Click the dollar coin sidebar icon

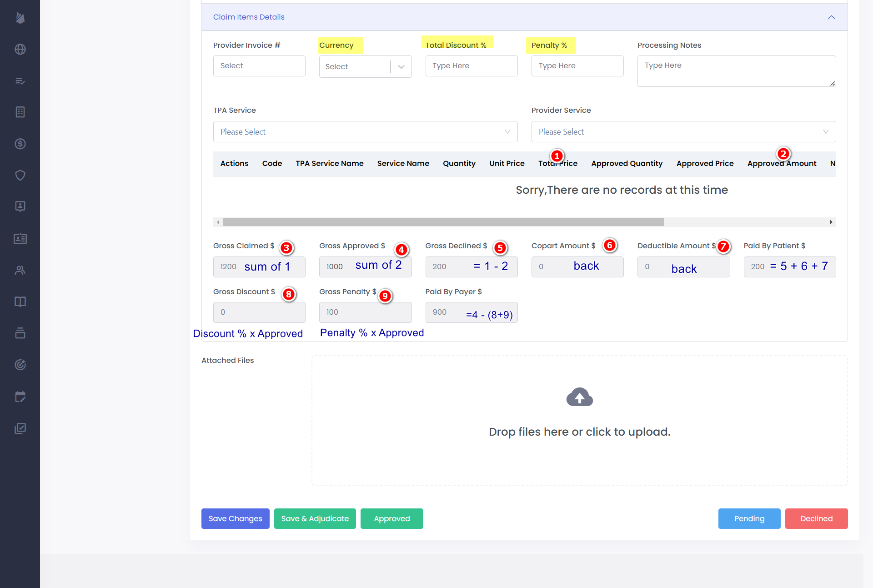(20, 144)
